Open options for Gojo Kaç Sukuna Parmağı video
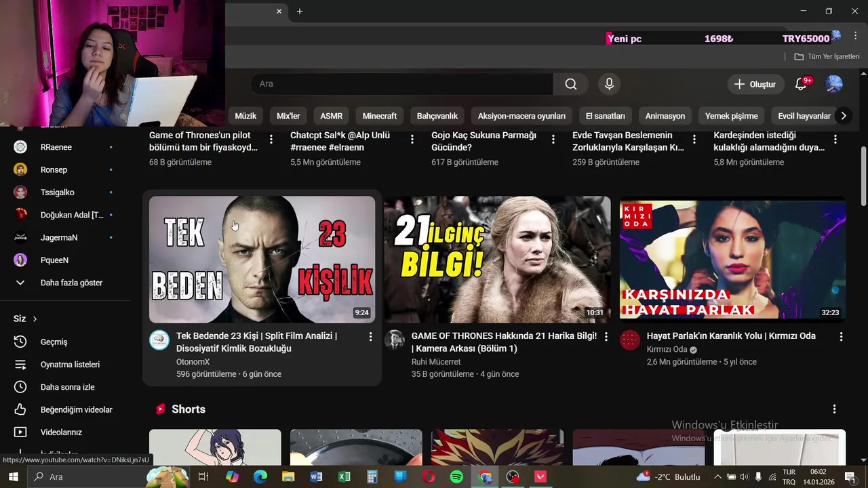 pyautogui.click(x=553, y=139)
